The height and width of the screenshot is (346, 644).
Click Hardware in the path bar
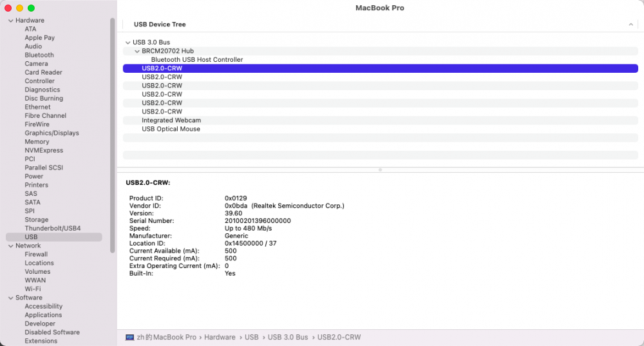pyautogui.click(x=220, y=338)
